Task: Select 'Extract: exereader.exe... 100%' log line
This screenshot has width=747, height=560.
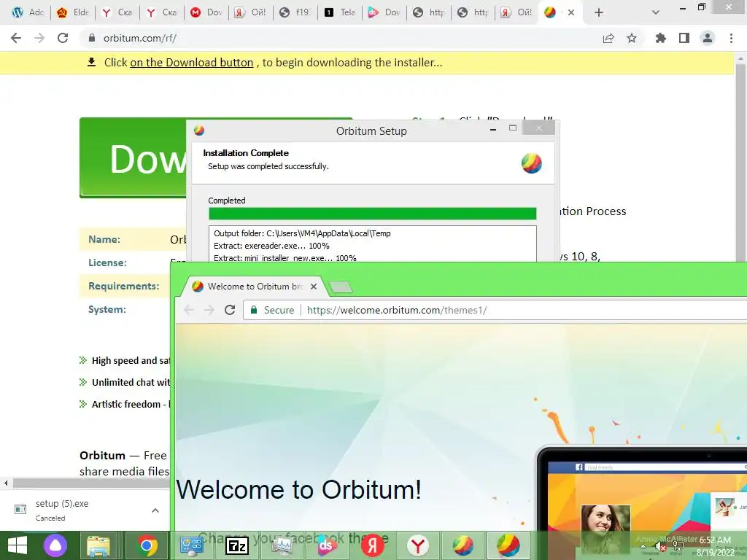Action: click(271, 246)
